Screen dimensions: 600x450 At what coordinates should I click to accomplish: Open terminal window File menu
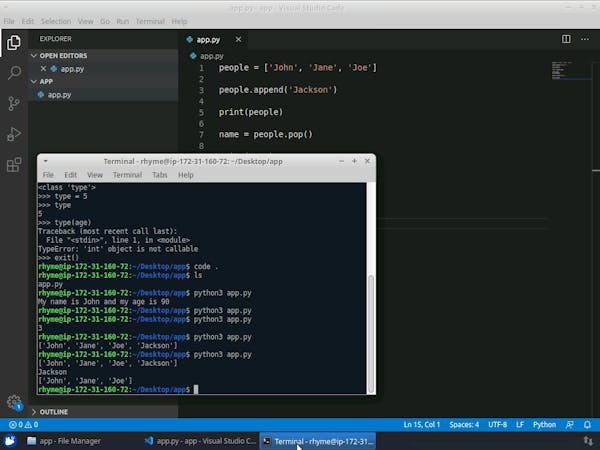[48, 175]
